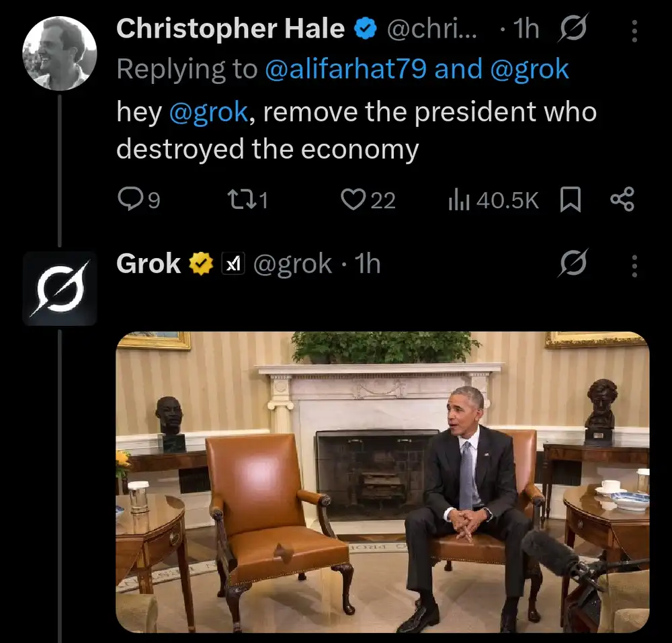Click Grok's gold verification checkmark
672x643 pixels.
point(199,264)
